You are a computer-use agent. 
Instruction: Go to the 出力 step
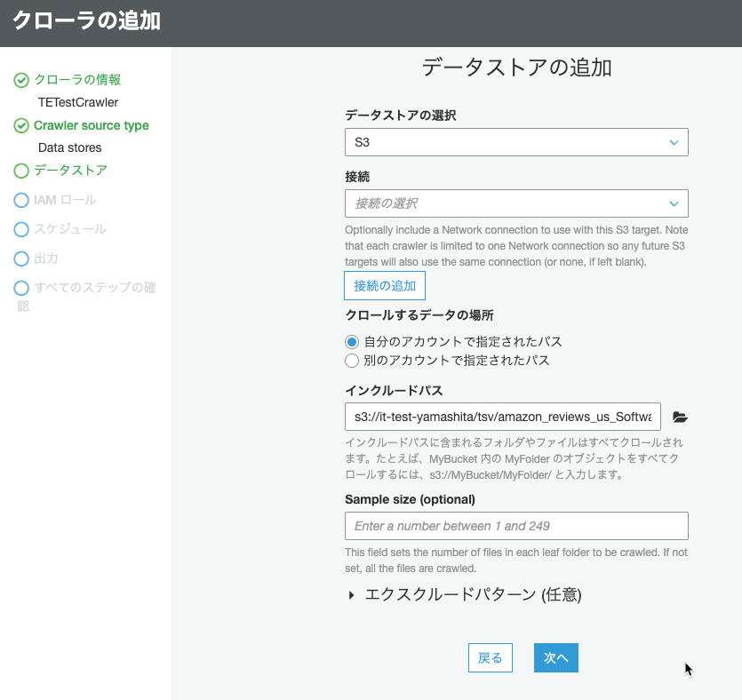(x=46, y=259)
